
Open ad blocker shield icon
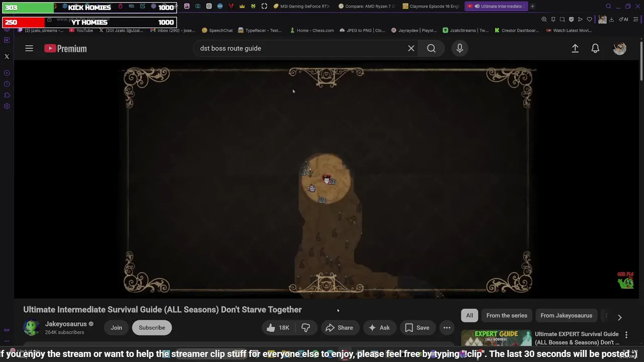[x=571, y=19]
